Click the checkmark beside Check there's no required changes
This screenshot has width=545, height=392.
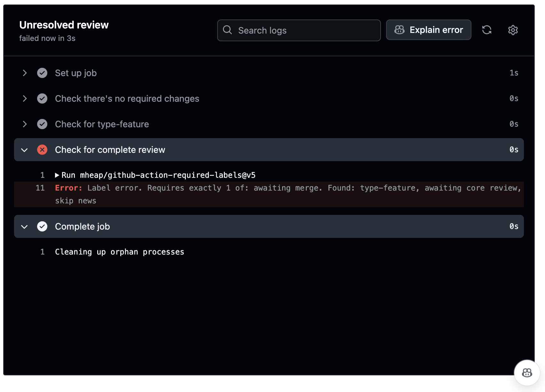click(x=42, y=98)
